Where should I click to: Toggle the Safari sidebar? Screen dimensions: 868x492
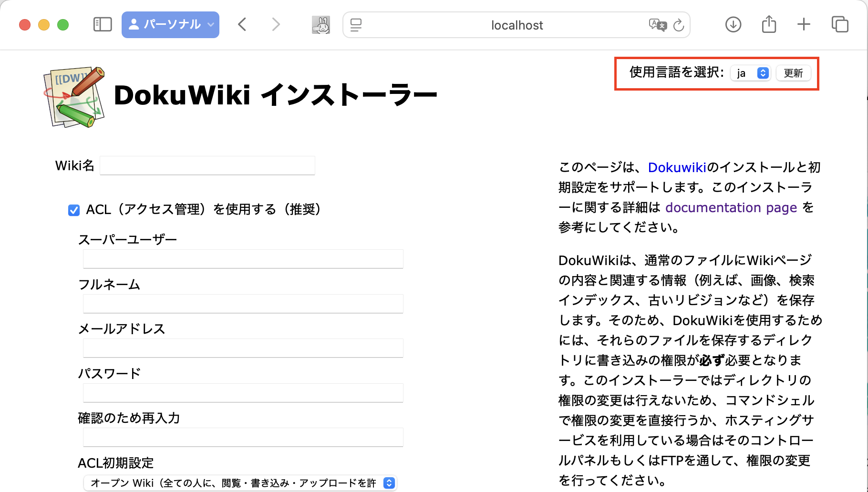[x=102, y=24]
